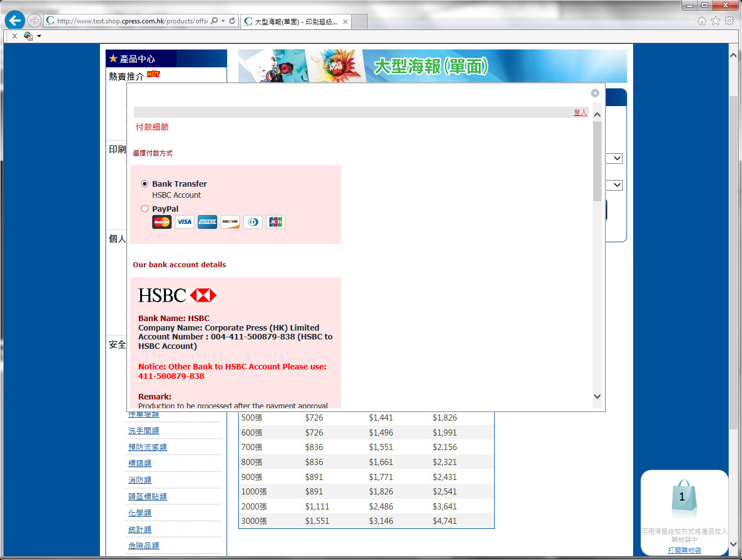742x560 pixels.
Task: Open the 打開購物袋 link
Action: click(x=684, y=550)
